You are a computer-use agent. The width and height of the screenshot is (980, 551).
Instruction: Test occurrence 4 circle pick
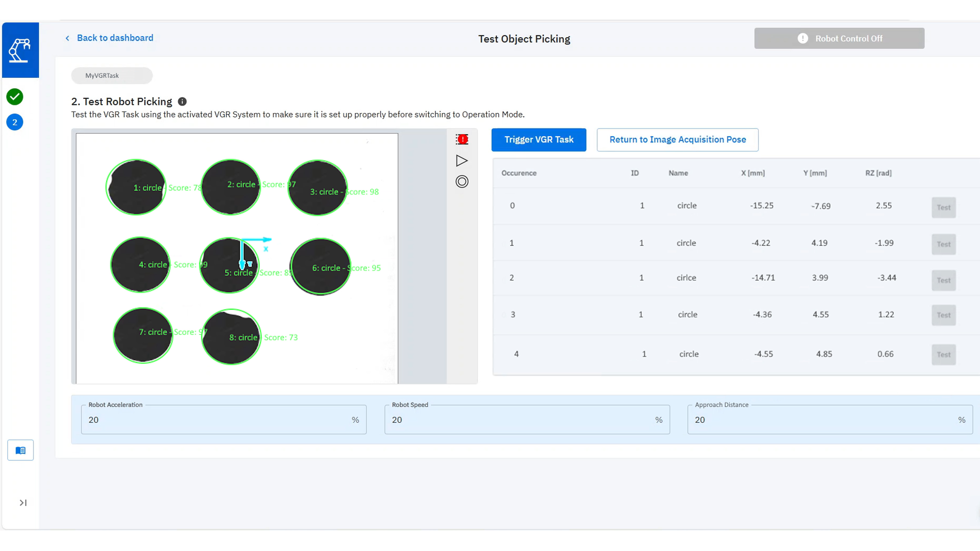944,354
